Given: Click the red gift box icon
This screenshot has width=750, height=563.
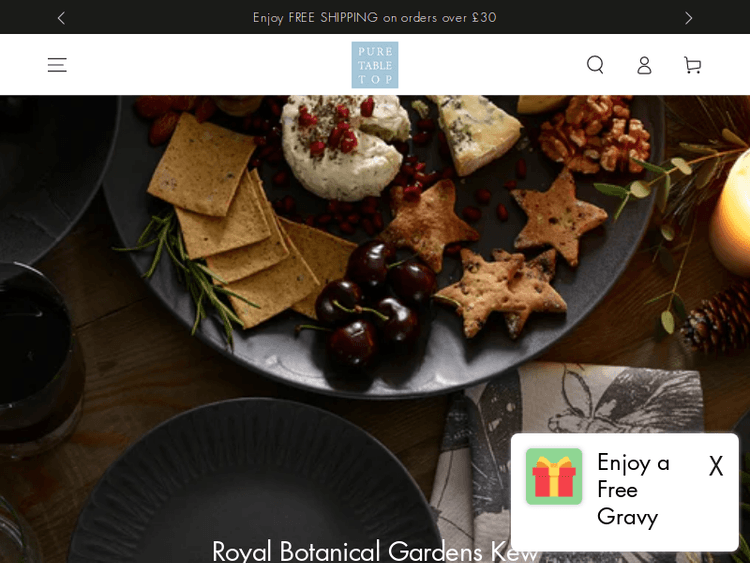Looking at the screenshot, I should (554, 476).
